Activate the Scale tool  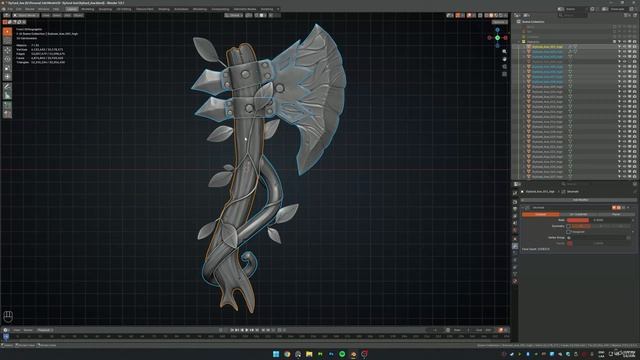coord(7,68)
